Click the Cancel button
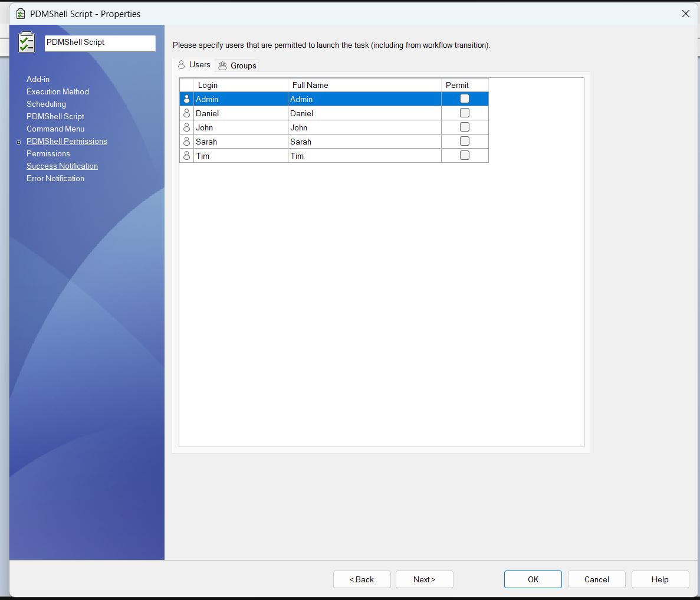 click(596, 579)
